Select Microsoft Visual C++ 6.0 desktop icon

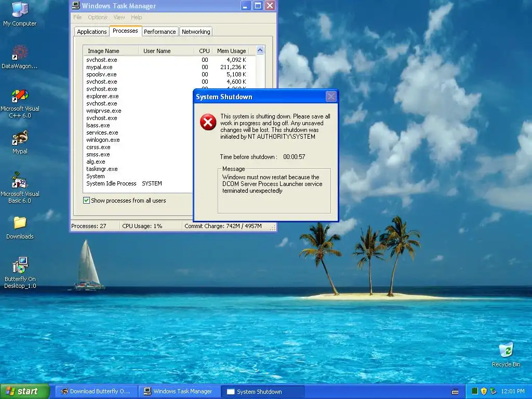[20, 104]
